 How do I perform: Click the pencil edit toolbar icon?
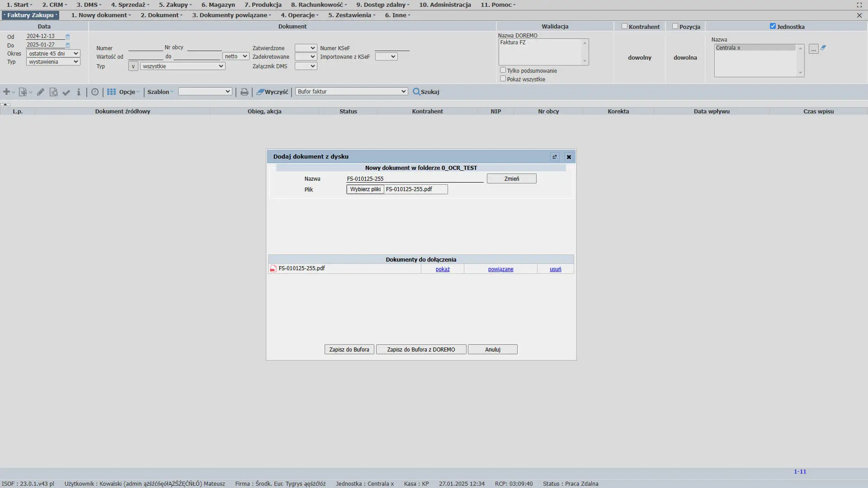[x=41, y=92]
